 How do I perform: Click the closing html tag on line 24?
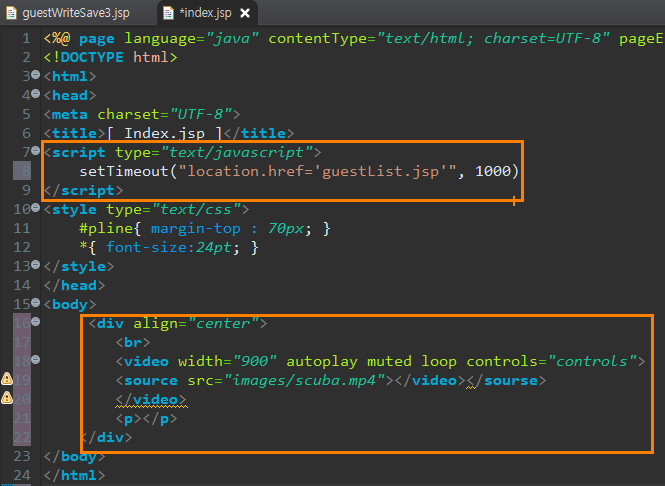point(74,475)
